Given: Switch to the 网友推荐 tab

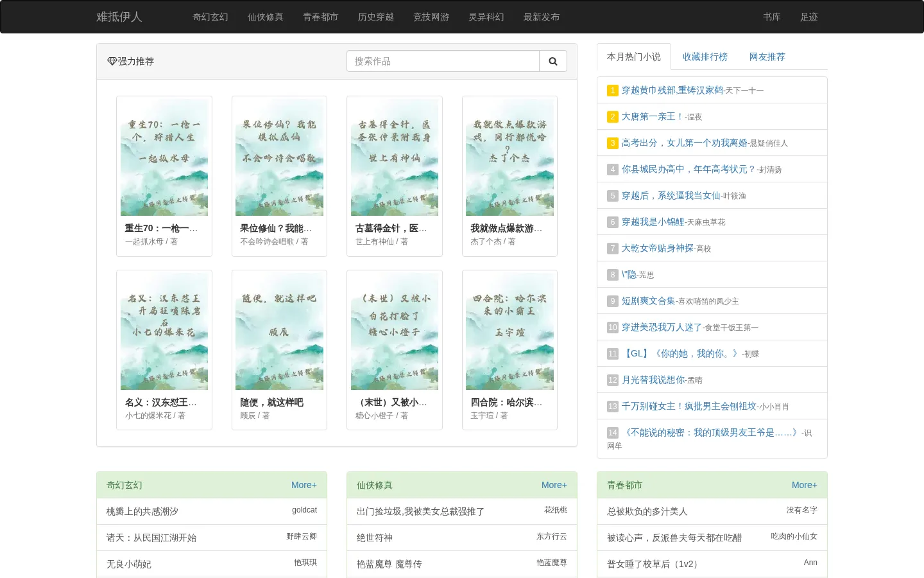Looking at the screenshot, I should pos(767,57).
